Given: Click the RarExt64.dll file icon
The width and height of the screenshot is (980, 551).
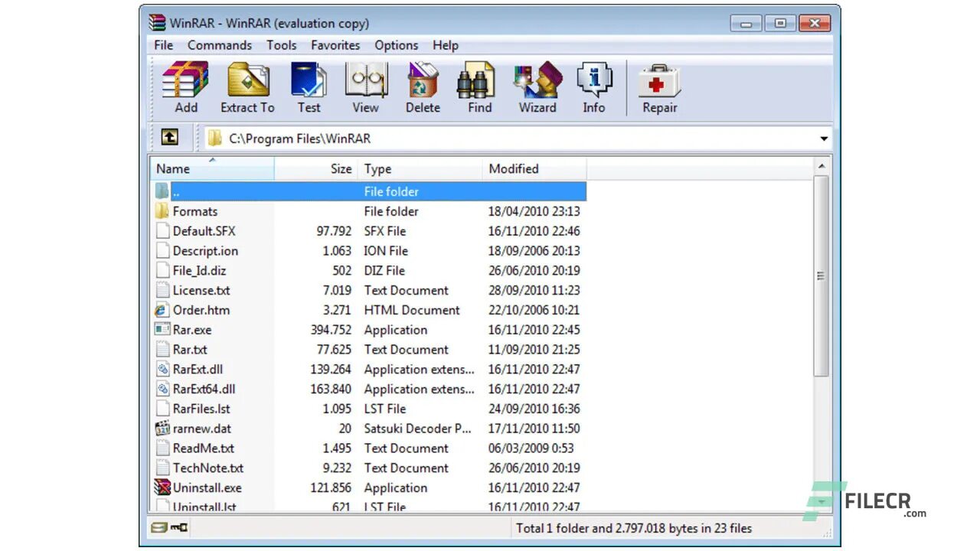Looking at the screenshot, I should pyautogui.click(x=162, y=389).
